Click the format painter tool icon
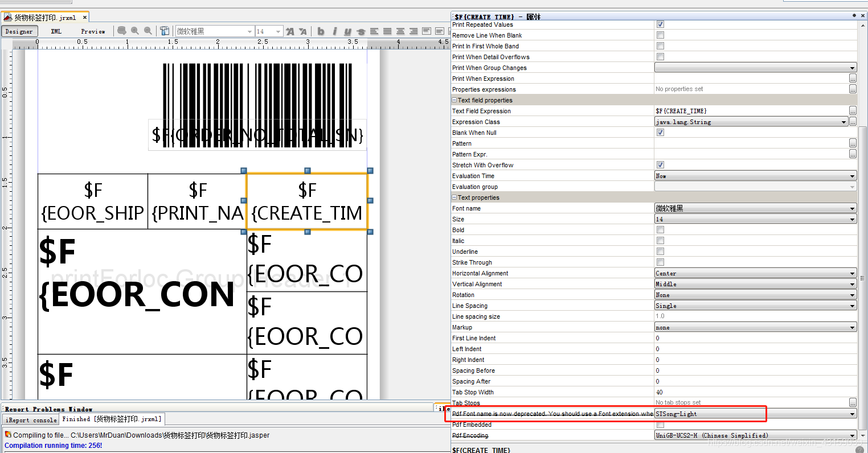The height and width of the screenshot is (453, 868). pos(165,31)
